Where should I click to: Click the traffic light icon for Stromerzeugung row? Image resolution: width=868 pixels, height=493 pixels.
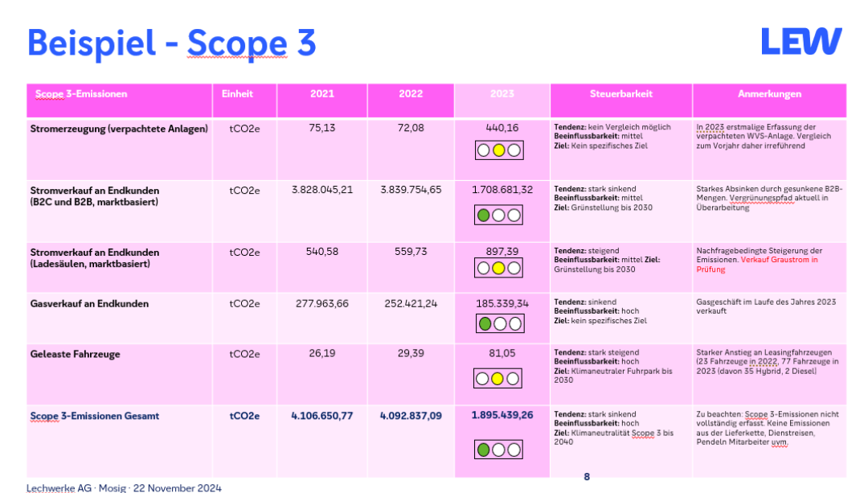coord(499,150)
